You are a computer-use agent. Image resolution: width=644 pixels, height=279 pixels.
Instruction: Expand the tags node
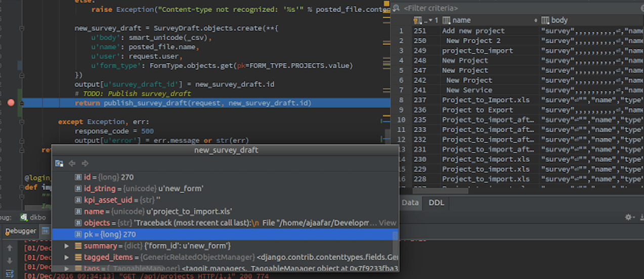click(66, 268)
